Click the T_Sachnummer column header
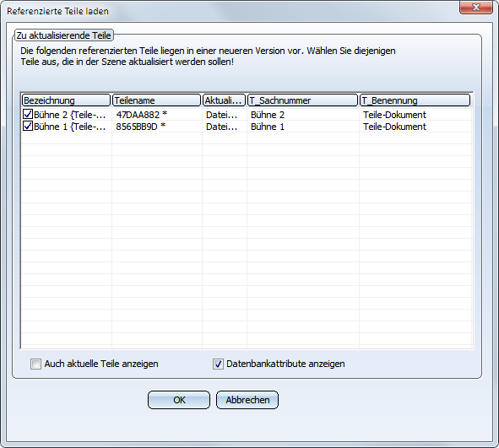The image size is (499, 448). (x=302, y=100)
